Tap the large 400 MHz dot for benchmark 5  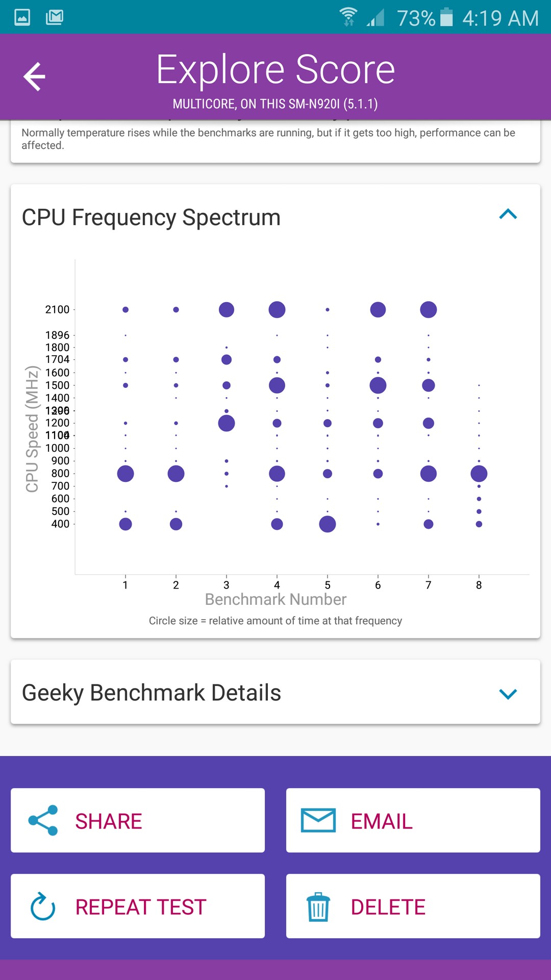[328, 524]
